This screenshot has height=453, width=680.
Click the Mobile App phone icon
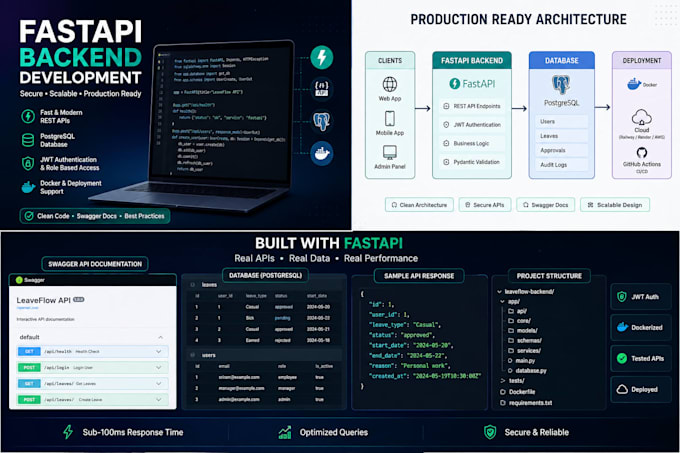click(389, 118)
